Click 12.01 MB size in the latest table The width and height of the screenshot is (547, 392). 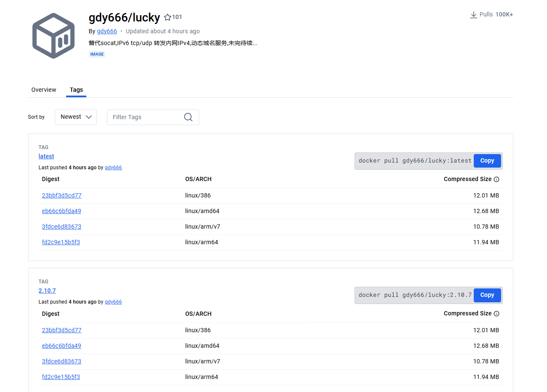click(x=486, y=195)
